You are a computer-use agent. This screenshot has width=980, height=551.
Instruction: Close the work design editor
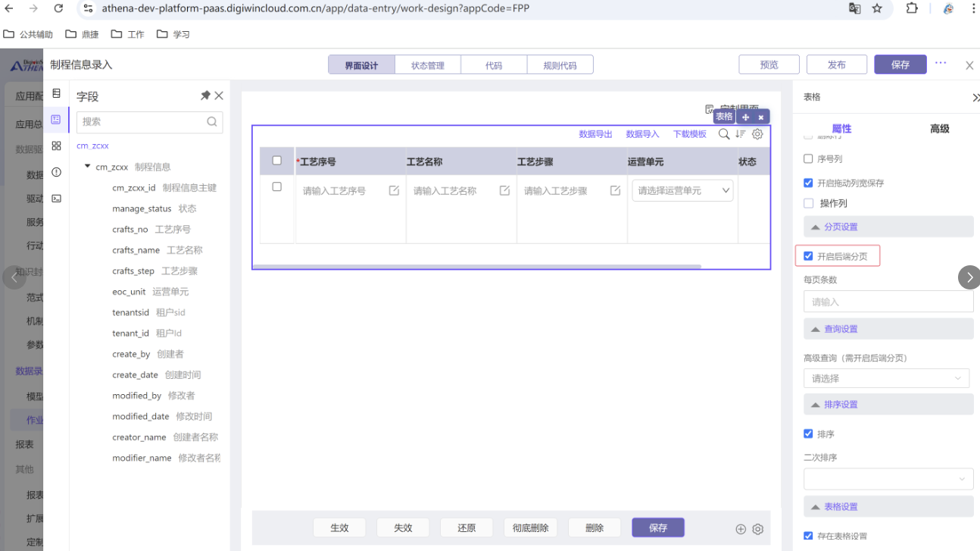969,65
